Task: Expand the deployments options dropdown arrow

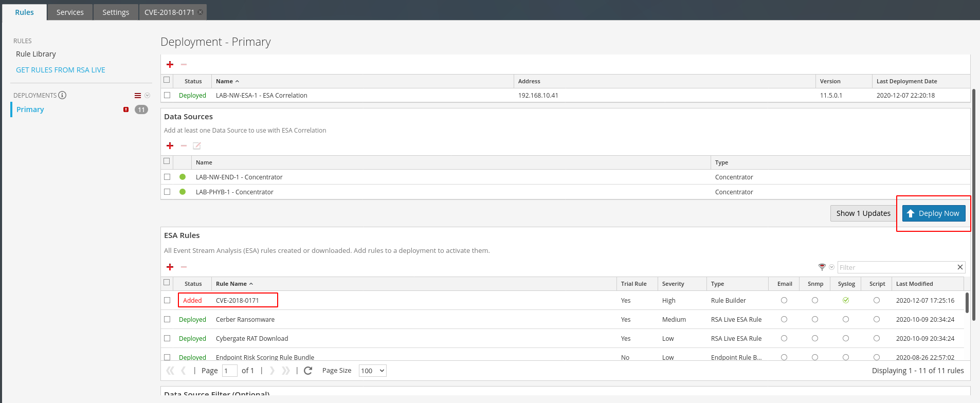Action: click(x=148, y=96)
